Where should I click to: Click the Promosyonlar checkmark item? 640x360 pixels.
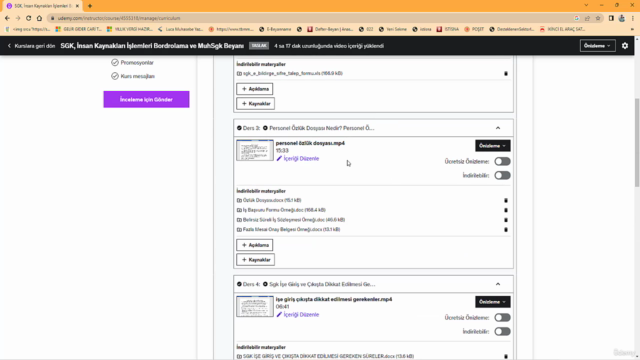[x=132, y=62]
